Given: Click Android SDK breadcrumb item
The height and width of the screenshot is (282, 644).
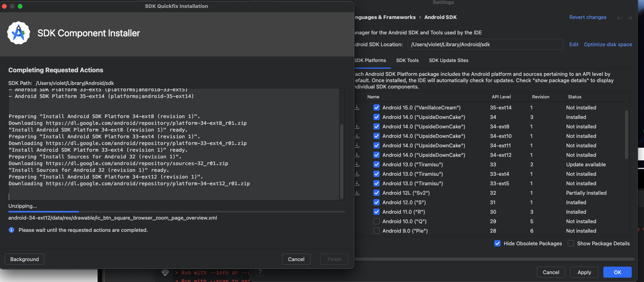Looking at the screenshot, I should [x=441, y=17].
